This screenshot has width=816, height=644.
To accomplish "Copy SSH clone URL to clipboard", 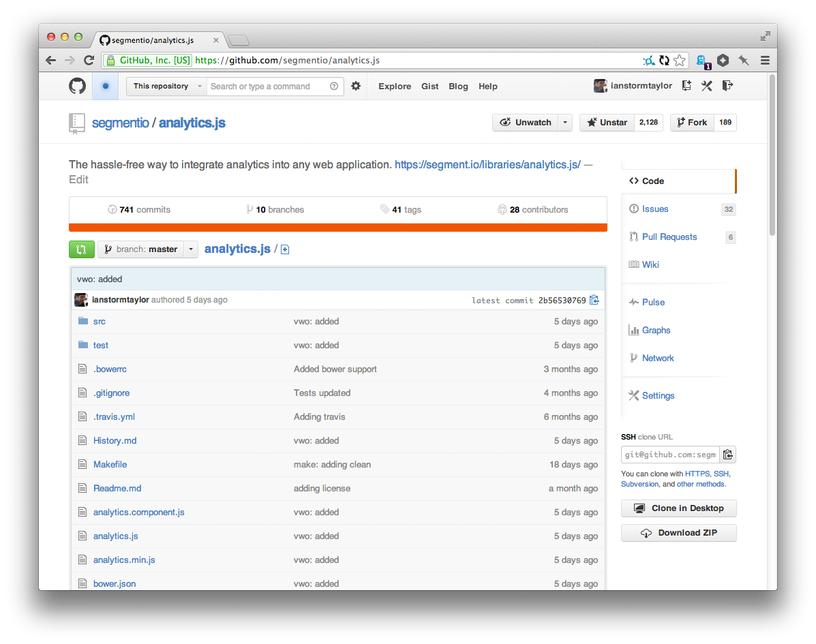I will click(x=728, y=455).
